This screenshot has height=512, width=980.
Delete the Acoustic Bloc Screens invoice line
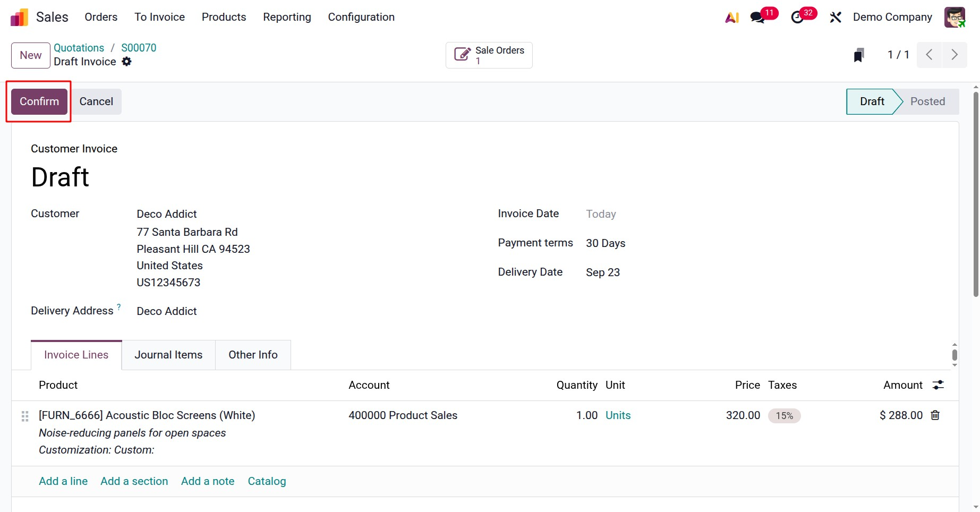(935, 415)
